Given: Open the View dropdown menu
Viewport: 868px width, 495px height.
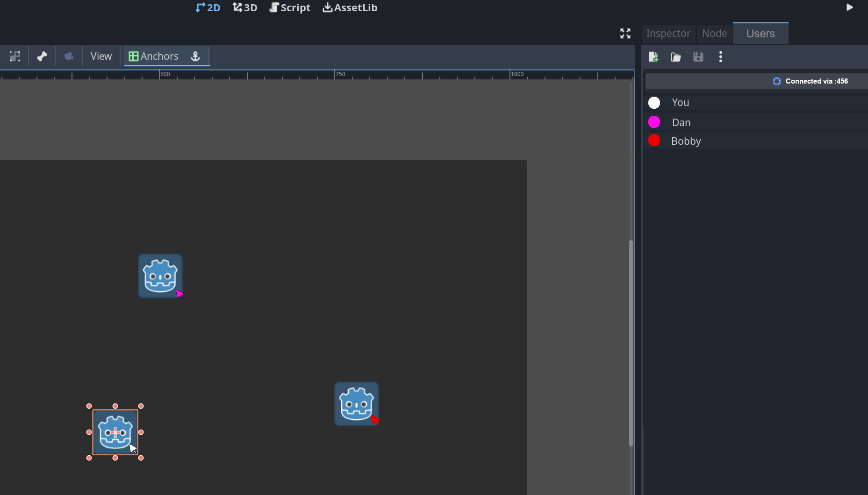Looking at the screenshot, I should pos(101,56).
